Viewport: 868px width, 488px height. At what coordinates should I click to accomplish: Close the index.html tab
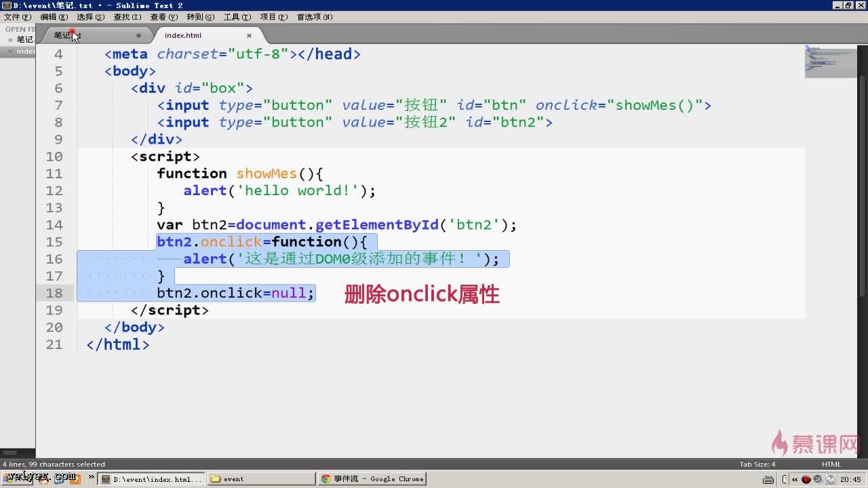[x=249, y=35]
